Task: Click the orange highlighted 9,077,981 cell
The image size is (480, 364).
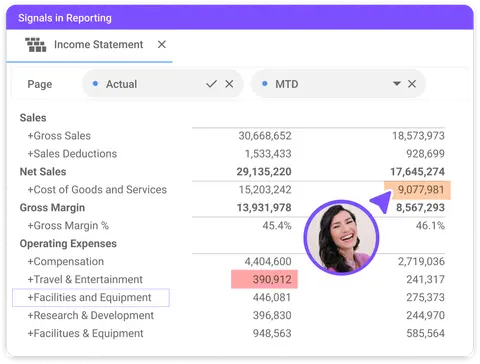Action: [x=417, y=190]
